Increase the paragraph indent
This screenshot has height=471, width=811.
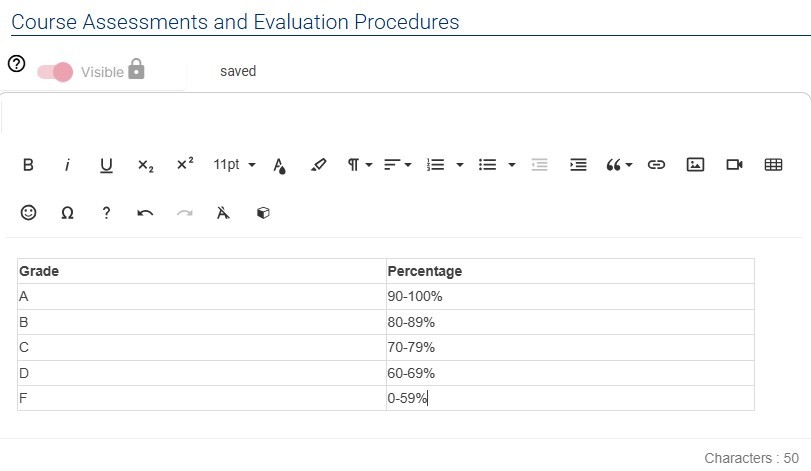tap(578, 165)
